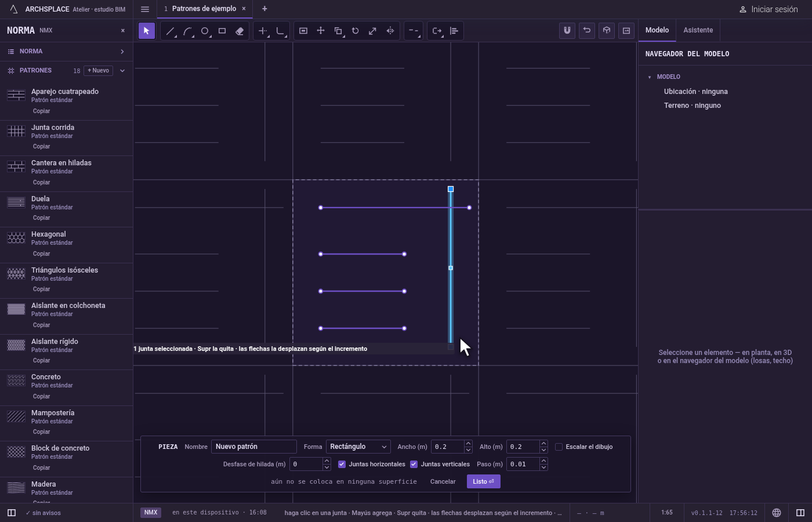Uncheck Juntas verticales checkbox
The height and width of the screenshot is (522, 812).
coord(414,464)
